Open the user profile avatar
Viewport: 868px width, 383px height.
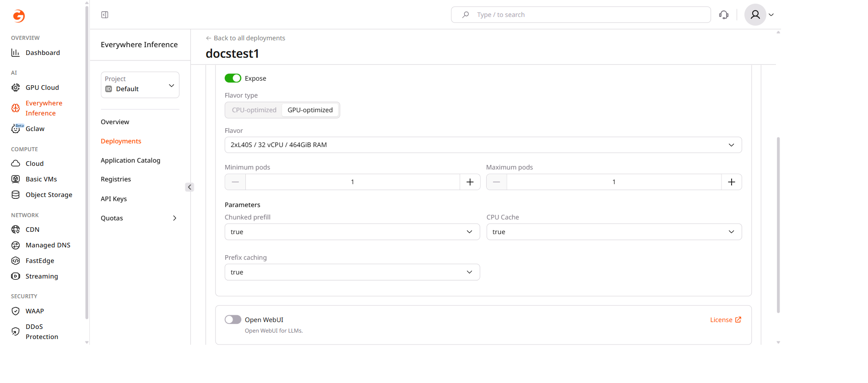coord(755,15)
